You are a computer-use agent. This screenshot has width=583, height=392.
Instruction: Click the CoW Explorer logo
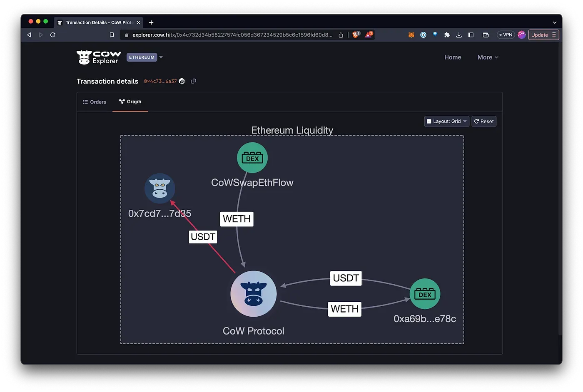point(99,57)
